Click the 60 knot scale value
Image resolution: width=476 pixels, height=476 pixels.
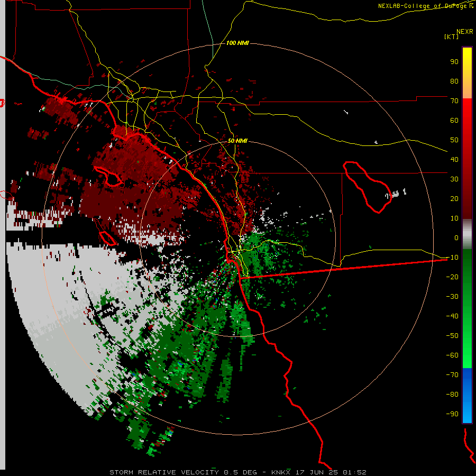(454, 120)
